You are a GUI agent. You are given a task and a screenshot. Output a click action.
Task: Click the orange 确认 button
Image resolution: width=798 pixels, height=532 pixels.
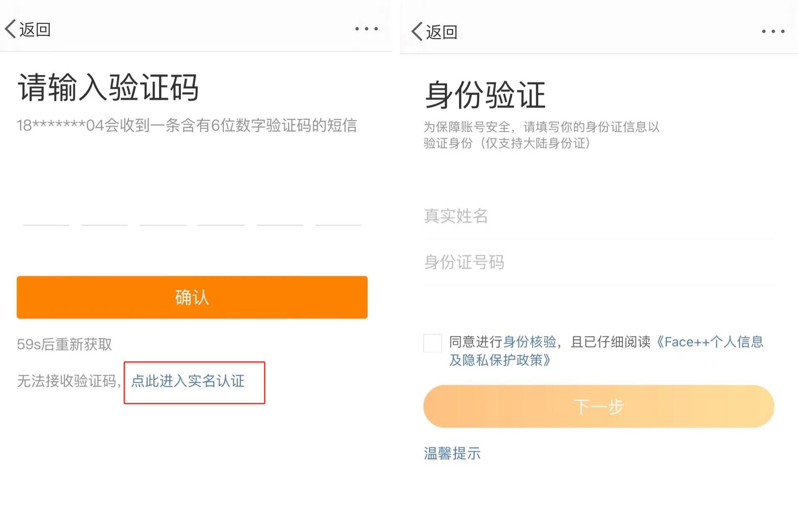point(192,297)
